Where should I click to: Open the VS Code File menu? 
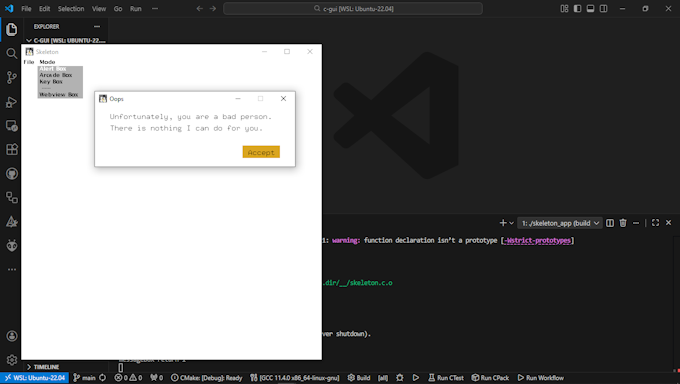point(26,9)
